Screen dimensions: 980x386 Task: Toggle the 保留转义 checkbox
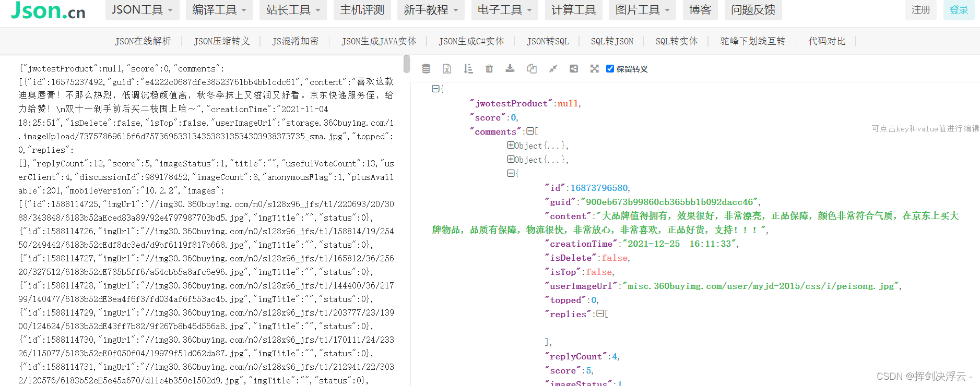click(x=610, y=68)
